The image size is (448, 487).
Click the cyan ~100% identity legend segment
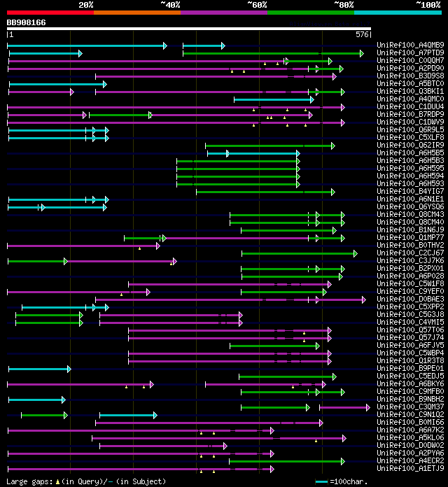(398, 13)
